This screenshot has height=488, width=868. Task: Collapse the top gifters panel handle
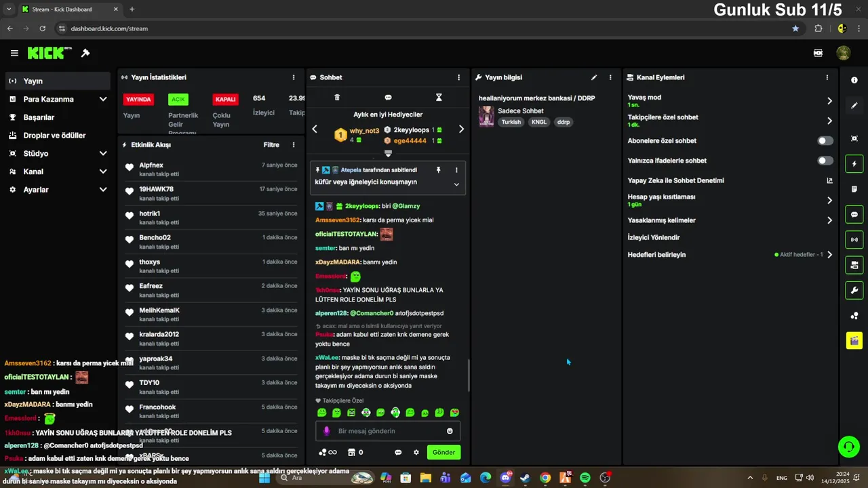click(388, 154)
